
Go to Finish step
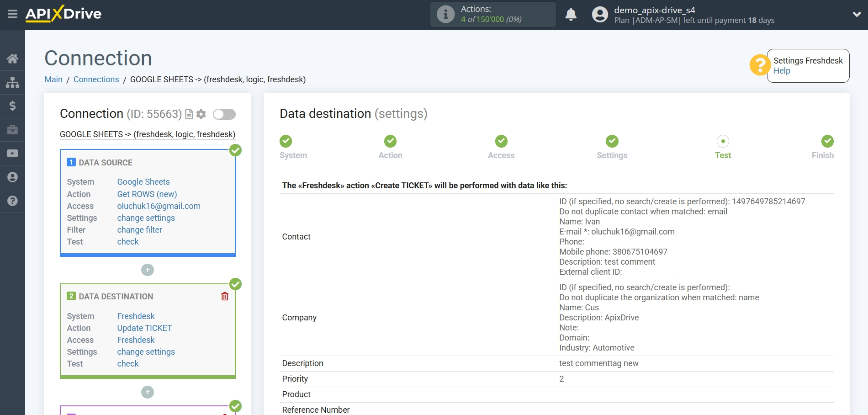tap(827, 141)
